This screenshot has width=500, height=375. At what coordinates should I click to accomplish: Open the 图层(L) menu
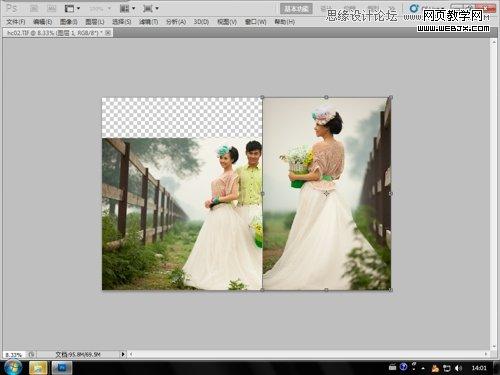(x=95, y=22)
